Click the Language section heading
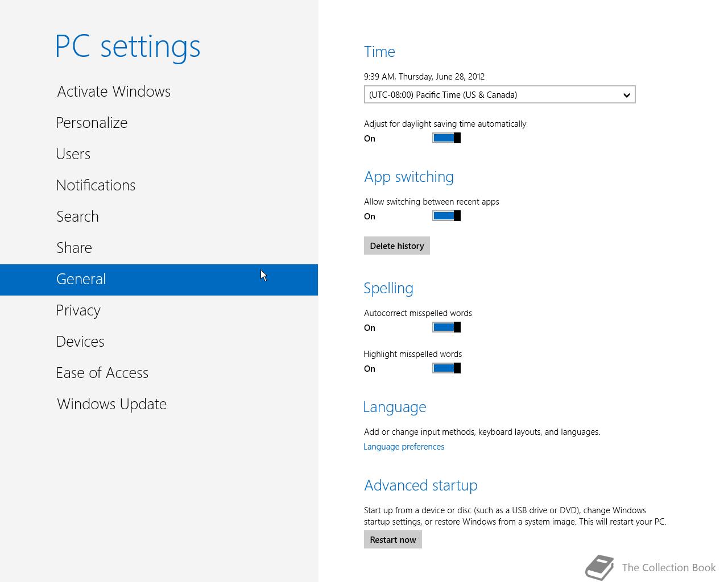This screenshot has height=582, width=728. pyautogui.click(x=395, y=407)
